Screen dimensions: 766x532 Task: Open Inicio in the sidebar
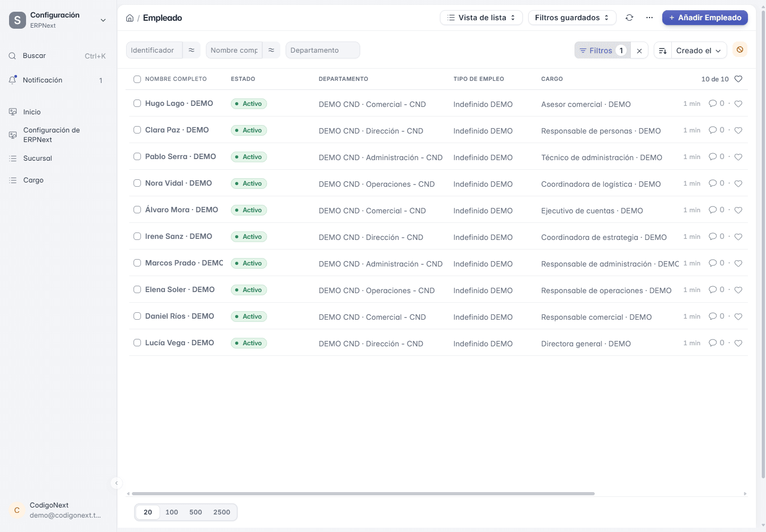[57, 112]
